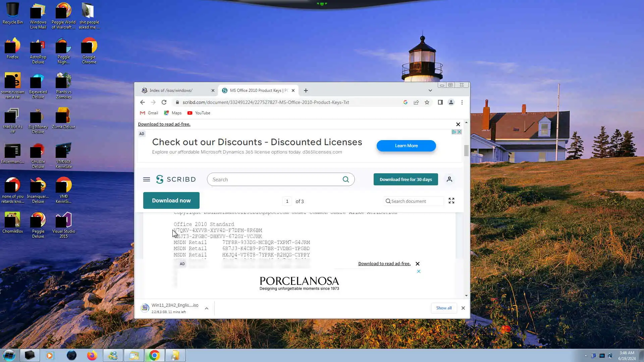Open Chrome three-dot menu
The width and height of the screenshot is (644, 362).
pos(462,102)
